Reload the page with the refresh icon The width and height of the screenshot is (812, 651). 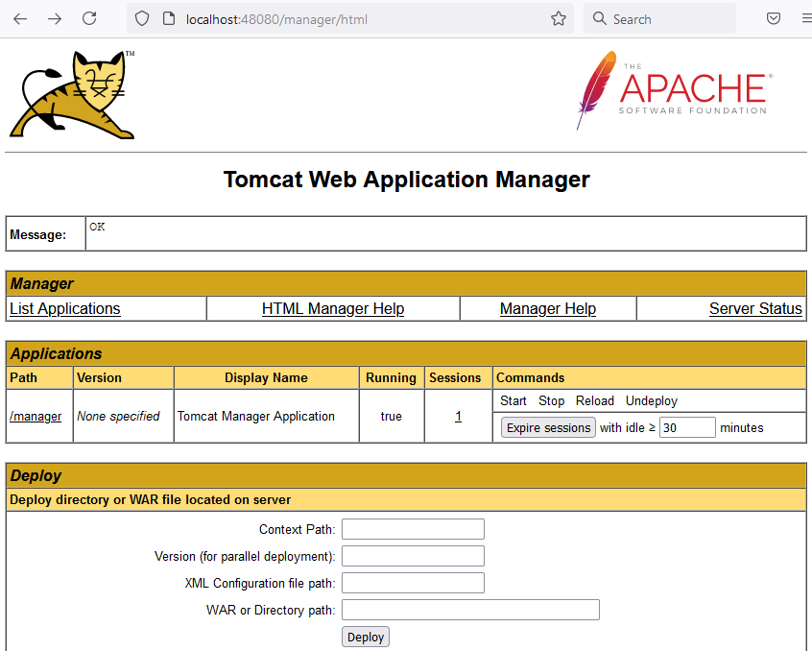[x=89, y=18]
